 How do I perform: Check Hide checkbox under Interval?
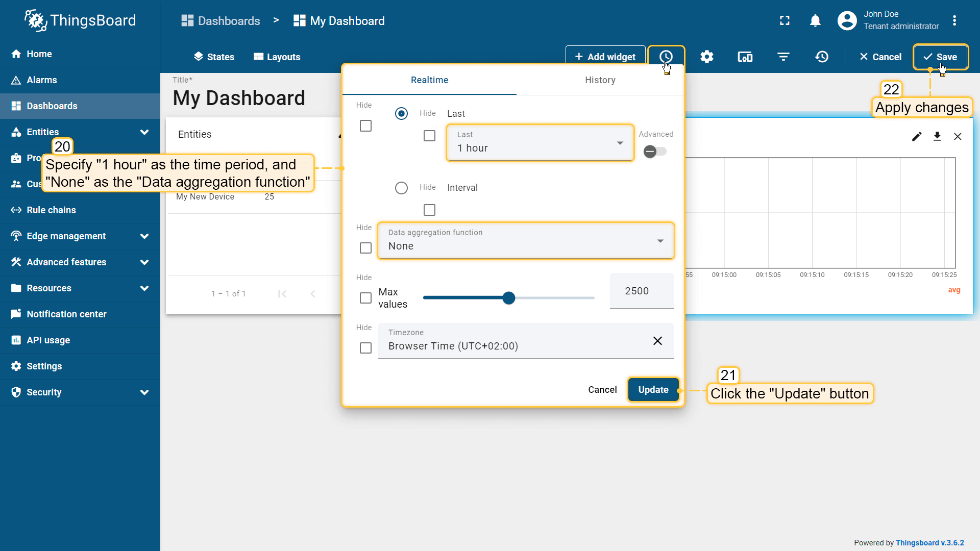point(429,210)
